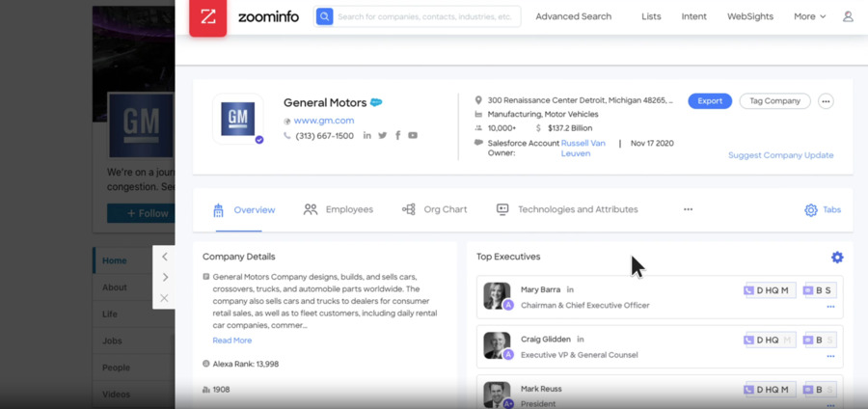Switch to Technologies and Attributes tab
Viewport: 868px width, 409px height.
click(567, 209)
